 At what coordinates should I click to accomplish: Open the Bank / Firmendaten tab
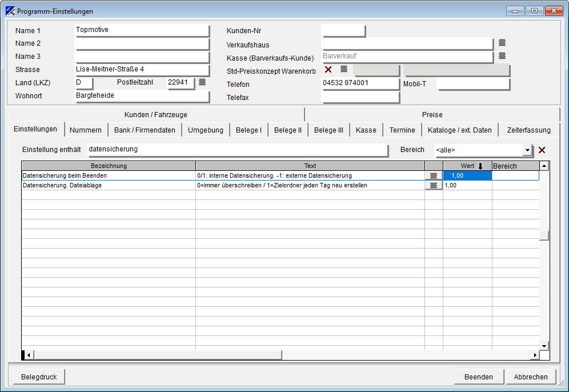(145, 130)
